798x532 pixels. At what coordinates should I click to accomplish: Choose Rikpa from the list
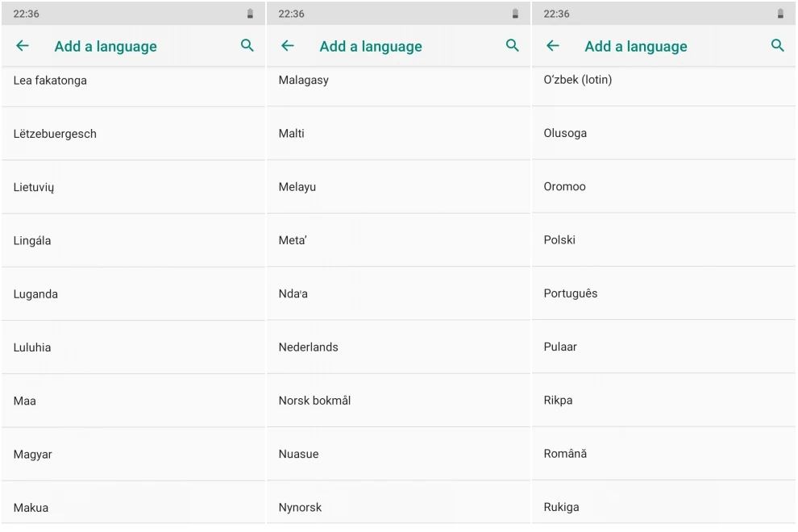click(x=663, y=401)
